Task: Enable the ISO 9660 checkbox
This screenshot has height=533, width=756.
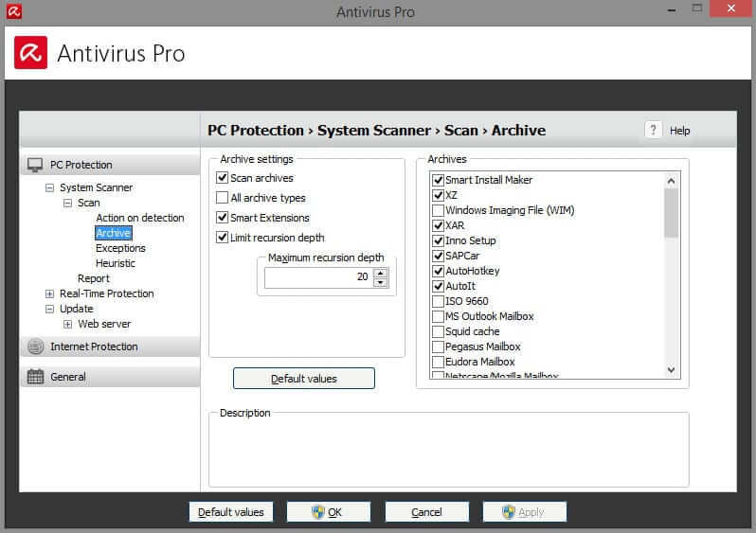Action: (x=438, y=301)
